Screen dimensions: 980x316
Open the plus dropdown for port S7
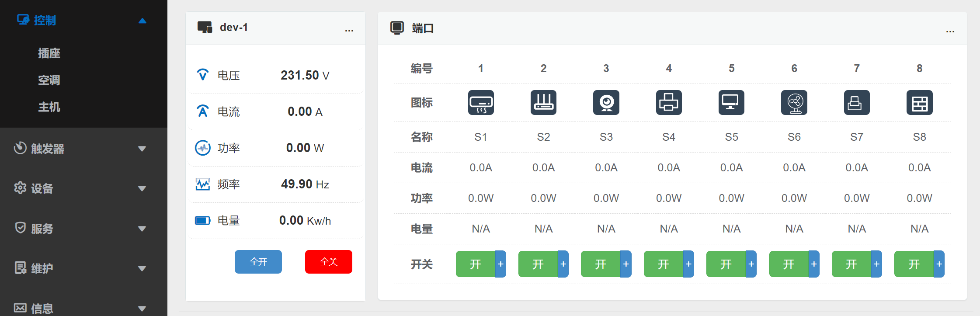pyautogui.click(x=876, y=264)
